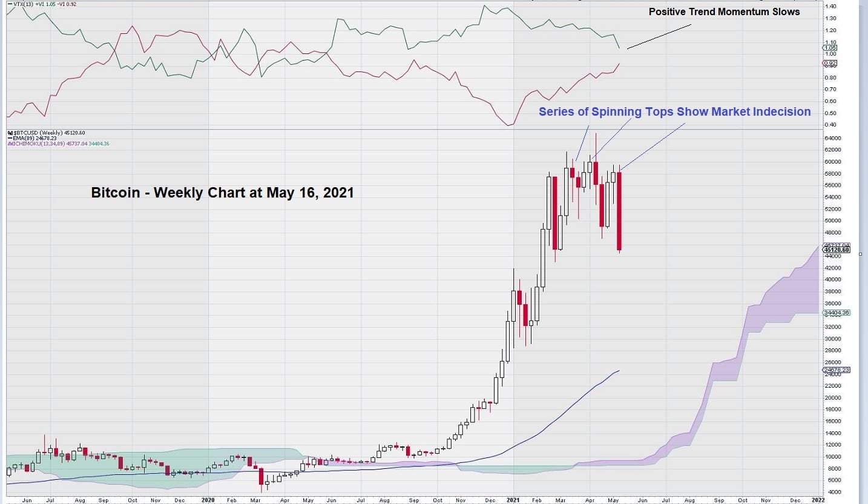Click the small square handle right of price axis

pyautogui.click(x=861, y=254)
